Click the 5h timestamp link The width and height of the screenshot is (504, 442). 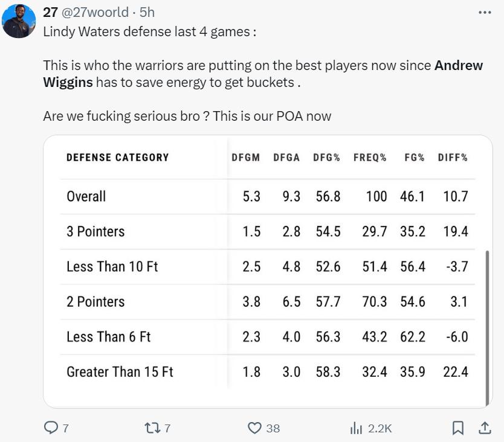click(147, 13)
